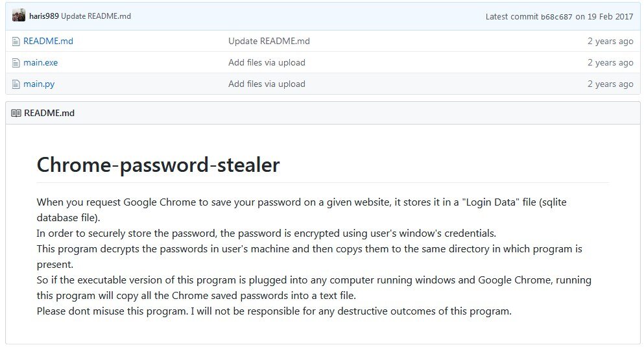This screenshot has height=347, width=644.
Task: Click the main.py file icon
Action: (x=16, y=84)
